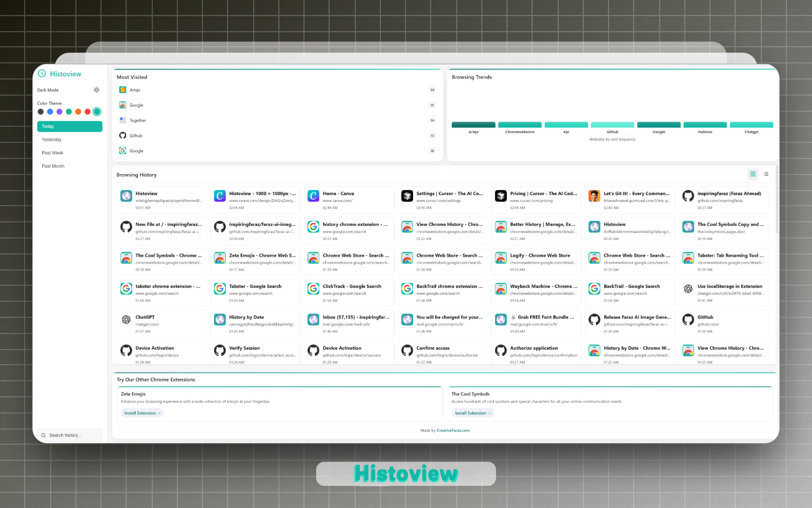Select the Today filter

(x=70, y=126)
